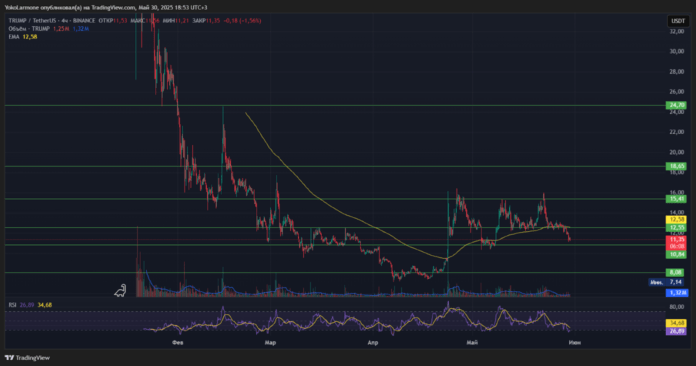Click the 10,84 green price level label

676,255
